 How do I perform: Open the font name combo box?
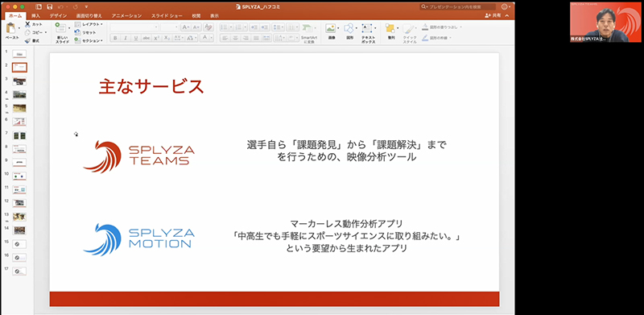[134, 27]
